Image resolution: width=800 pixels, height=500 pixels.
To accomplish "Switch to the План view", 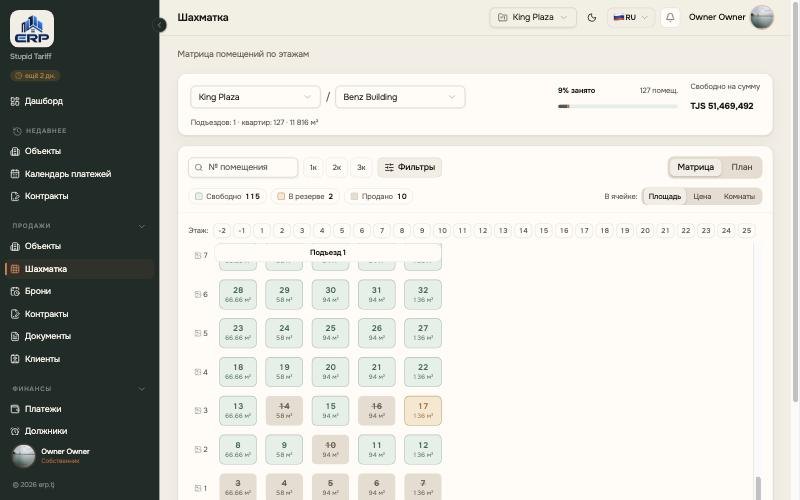I will (x=741, y=167).
